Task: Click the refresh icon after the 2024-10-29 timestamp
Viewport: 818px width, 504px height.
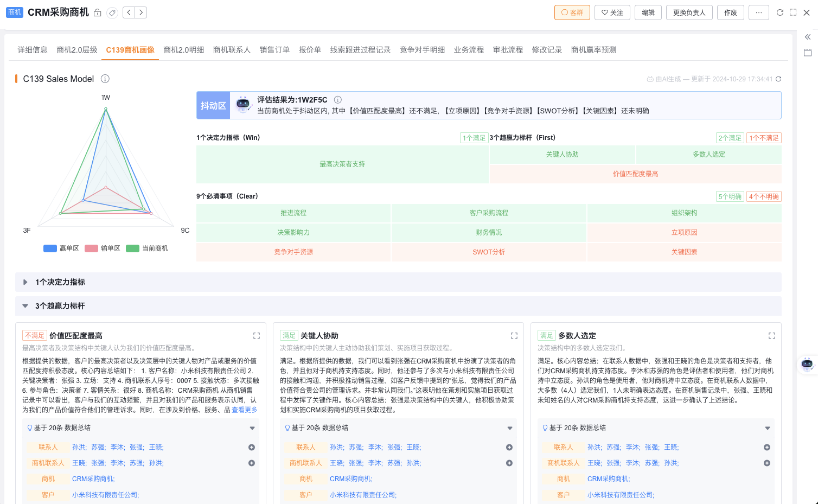Action: pos(779,79)
